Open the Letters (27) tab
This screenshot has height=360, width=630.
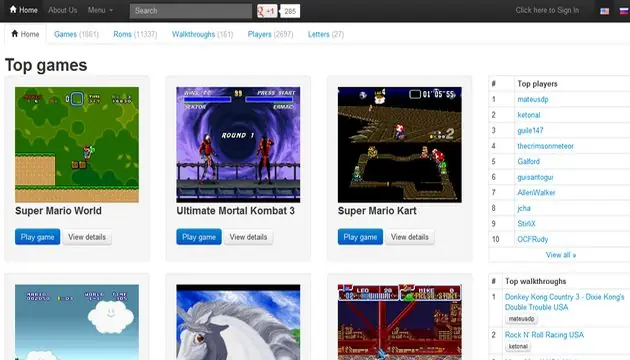click(326, 34)
